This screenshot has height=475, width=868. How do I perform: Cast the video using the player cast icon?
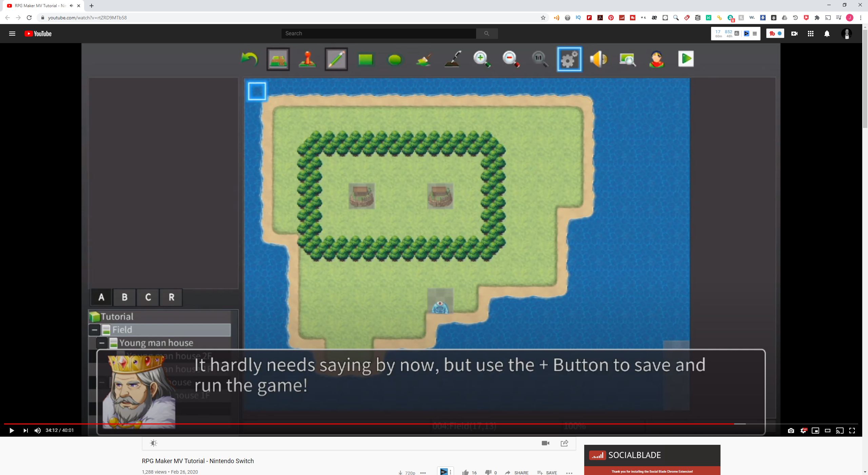[840, 431]
